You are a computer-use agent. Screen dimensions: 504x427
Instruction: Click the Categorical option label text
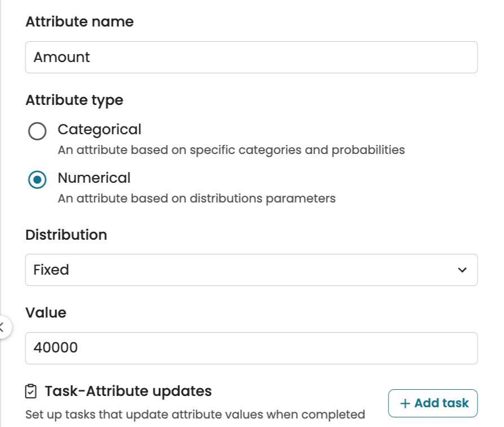(x=99, y=129)
